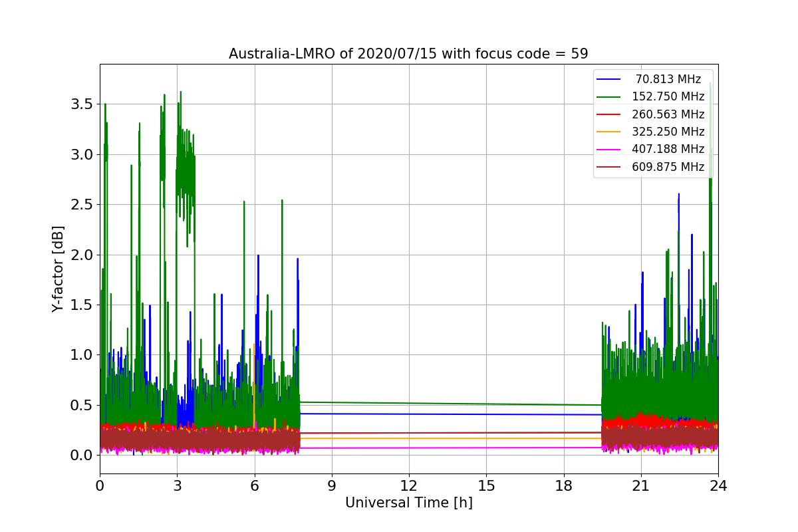The height and width of the screenshot is (532, 798).
Task: Click the plot title about Australia-LMRO
Action: [x=408, y=54]
